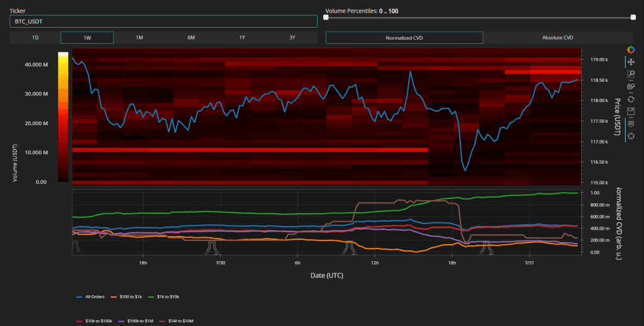Click the Volume (USDT) axis label

tap(15, 163)
